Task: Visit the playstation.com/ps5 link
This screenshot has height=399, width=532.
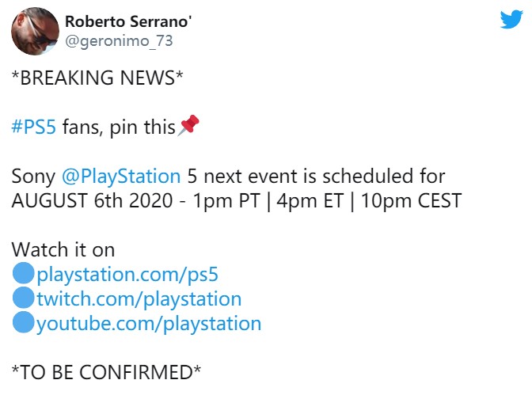Action: click(127, 275)
